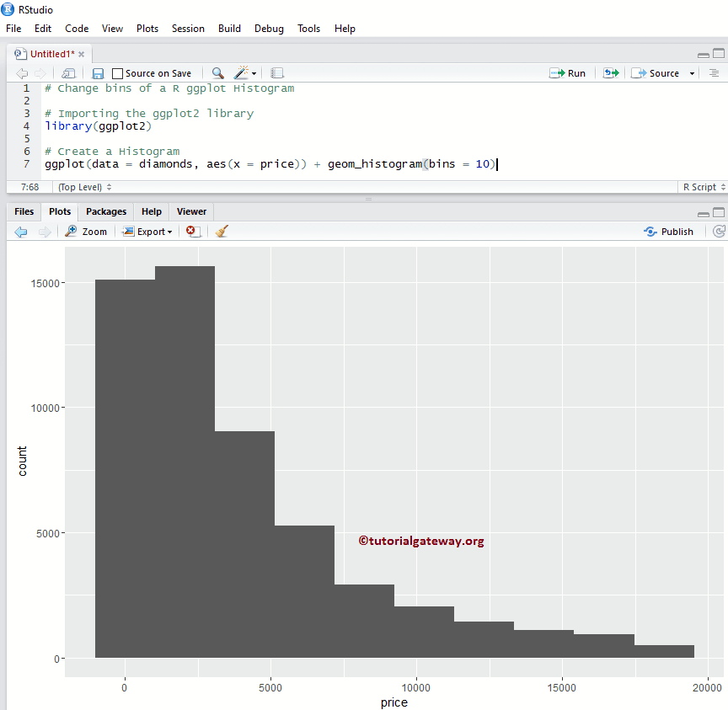Clear all plots using the broomstick icon
728x710 pixels.
point(220,231)
